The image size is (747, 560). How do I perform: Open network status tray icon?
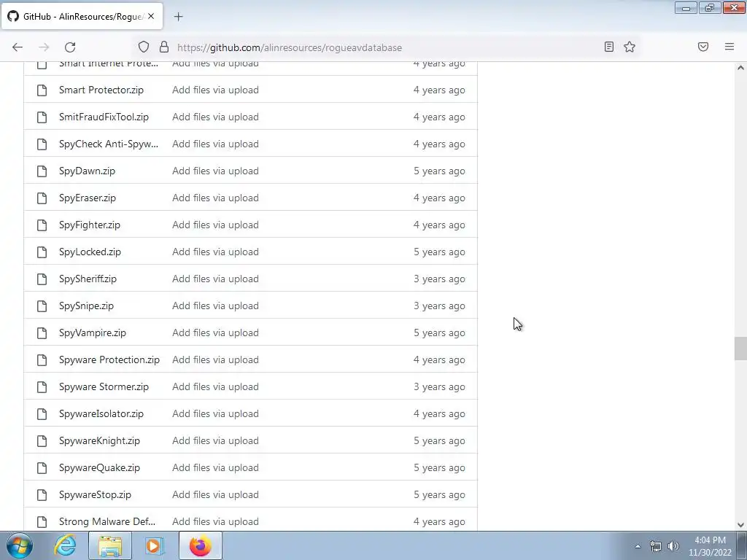(656, 546)
